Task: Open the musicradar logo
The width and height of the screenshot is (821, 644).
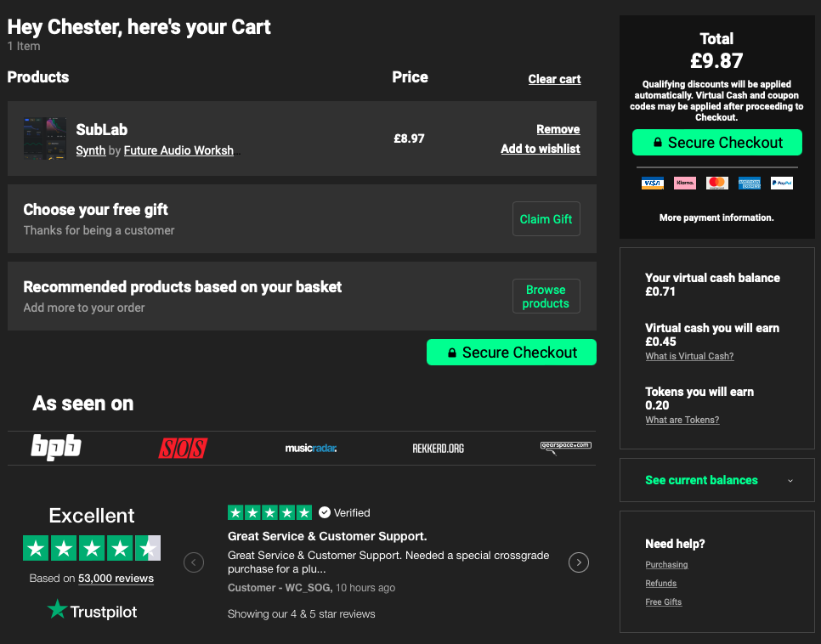Action: [x=310, y=449]
